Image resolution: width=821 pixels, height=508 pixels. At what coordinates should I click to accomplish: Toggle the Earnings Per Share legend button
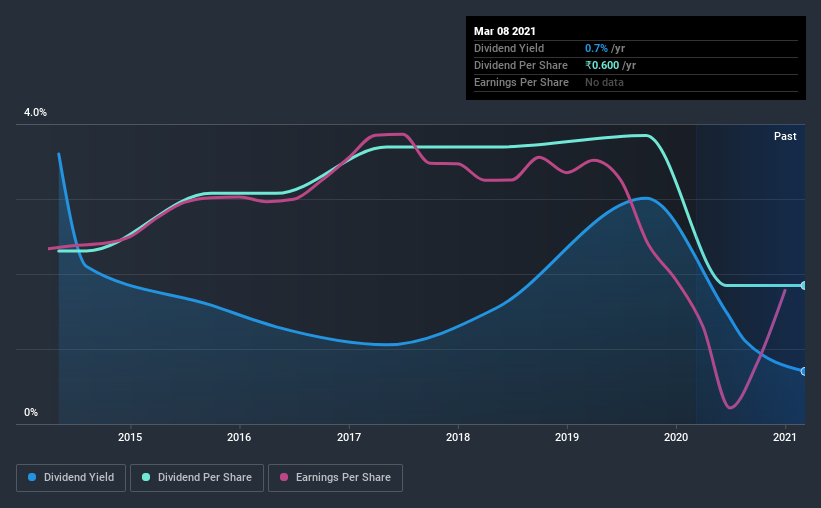click(x=335, y=478)
